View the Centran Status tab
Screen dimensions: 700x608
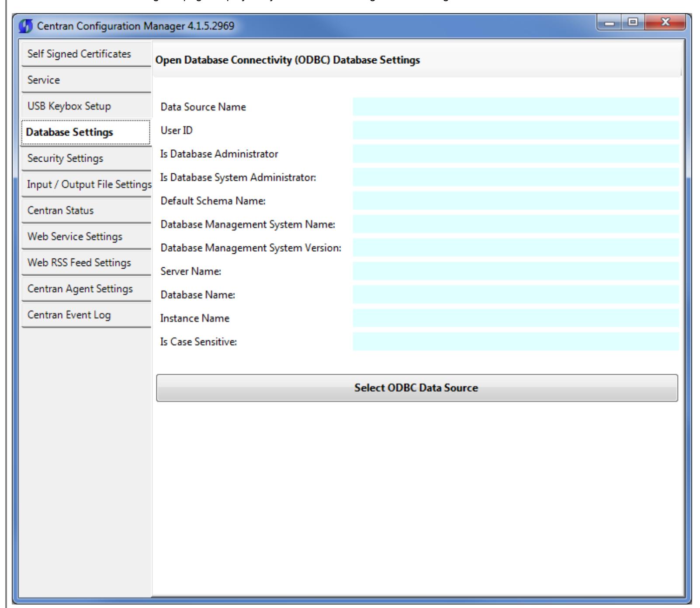(86, 211)
